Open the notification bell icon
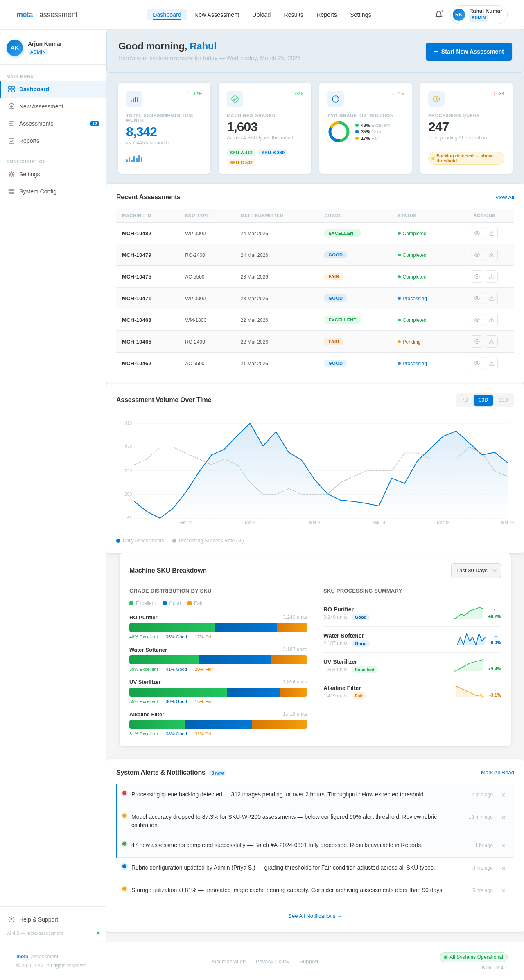The width and height of the screenshot is (524, 980). (439, 15)
